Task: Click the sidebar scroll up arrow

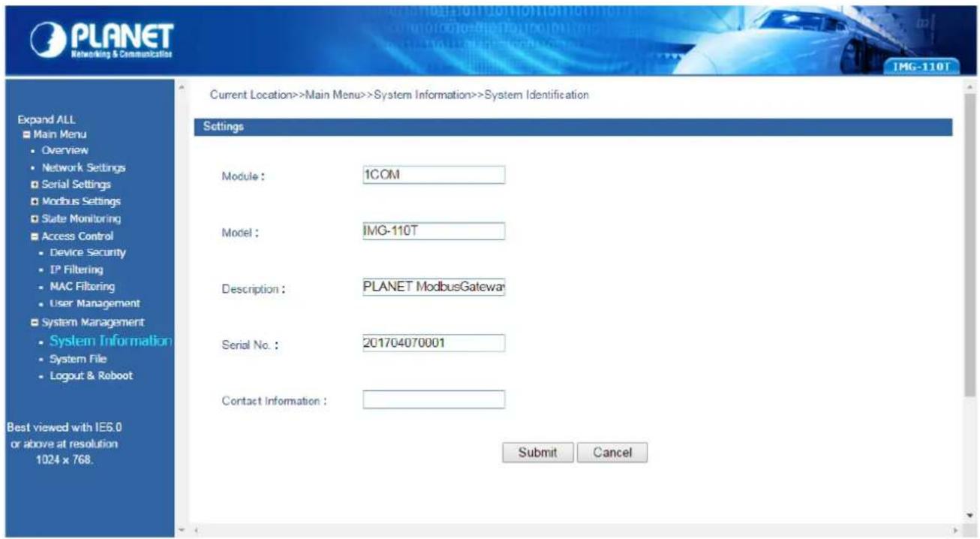Action: coord(181,86)
